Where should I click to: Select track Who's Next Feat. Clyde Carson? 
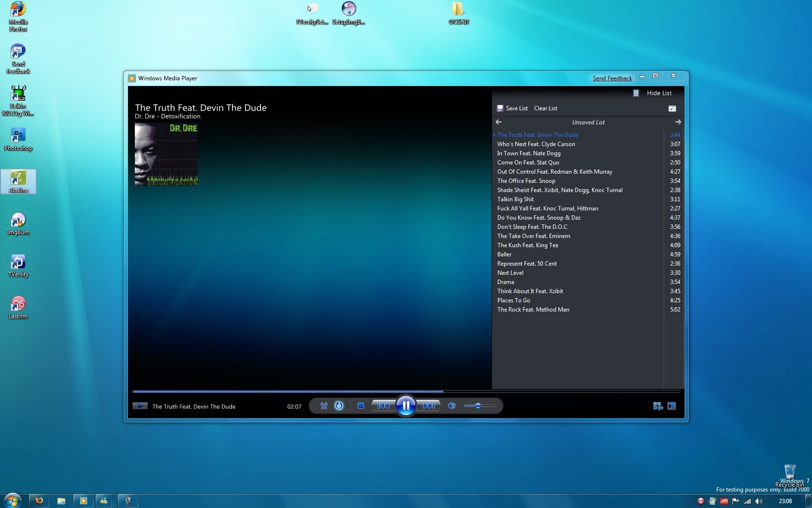pos(588,144)
